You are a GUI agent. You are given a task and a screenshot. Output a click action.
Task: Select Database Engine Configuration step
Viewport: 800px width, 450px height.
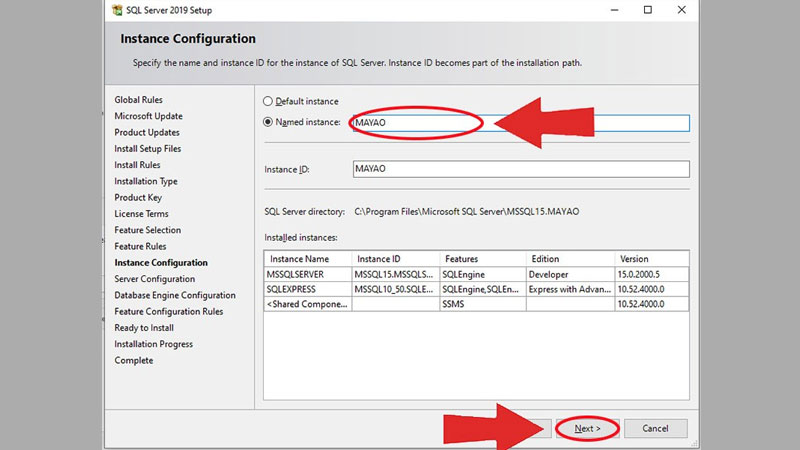tap(175, 295)
